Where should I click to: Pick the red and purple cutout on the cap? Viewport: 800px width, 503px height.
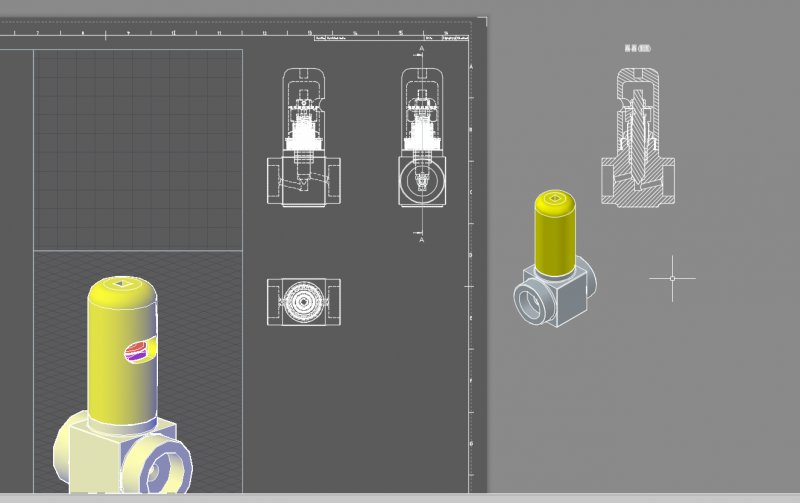click(140, 351)
